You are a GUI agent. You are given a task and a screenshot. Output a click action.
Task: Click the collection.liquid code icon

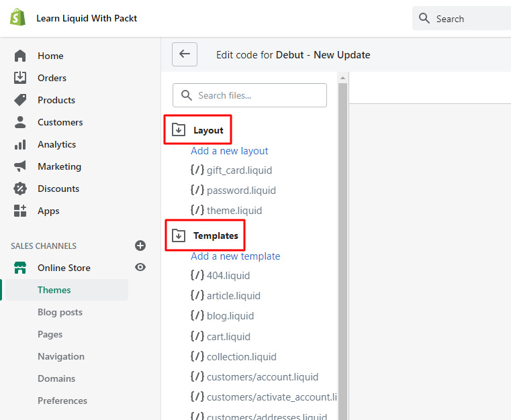tap(197, 356)
